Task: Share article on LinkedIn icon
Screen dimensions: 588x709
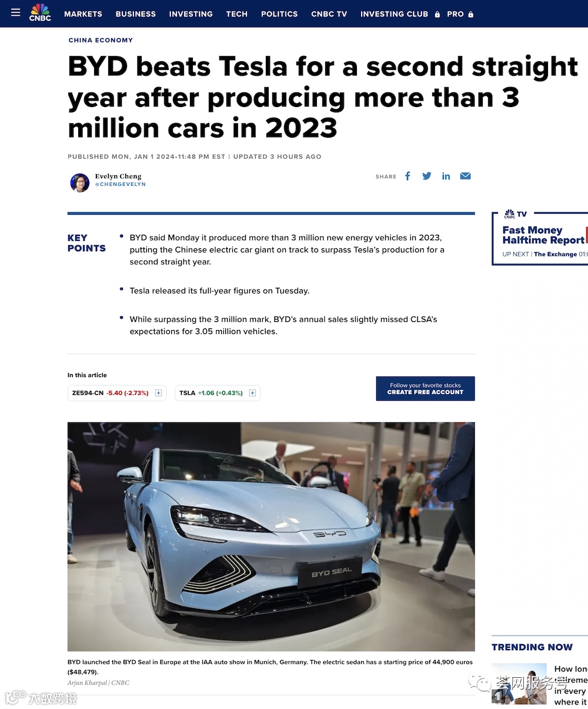Action: point(446,176)
